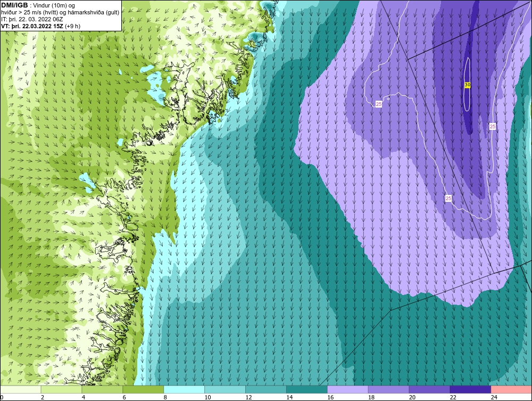Select the 16–18 m/s lavender legend swatch
The height and width of the screenshot is (401, 532).
pyautogui.click(x=348, y=389)
